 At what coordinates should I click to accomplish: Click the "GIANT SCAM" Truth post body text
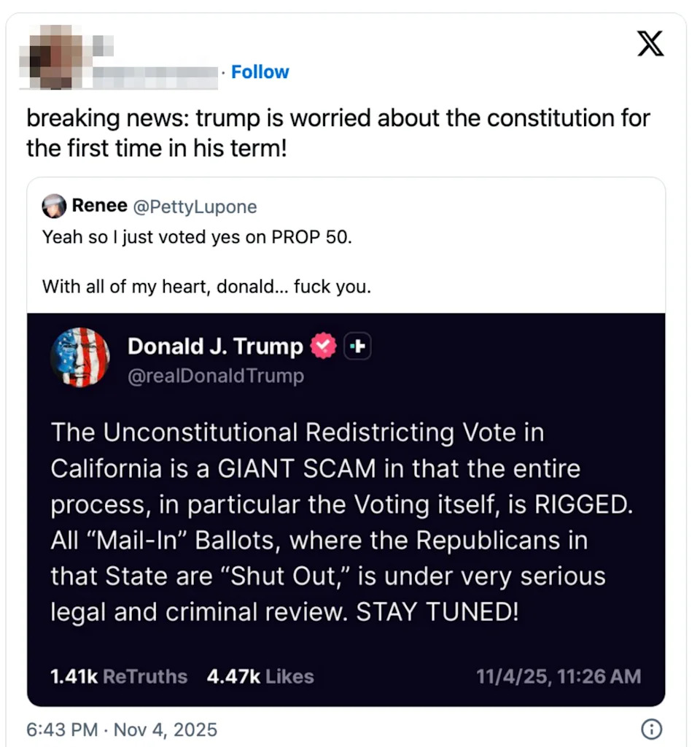click(342, 523)
